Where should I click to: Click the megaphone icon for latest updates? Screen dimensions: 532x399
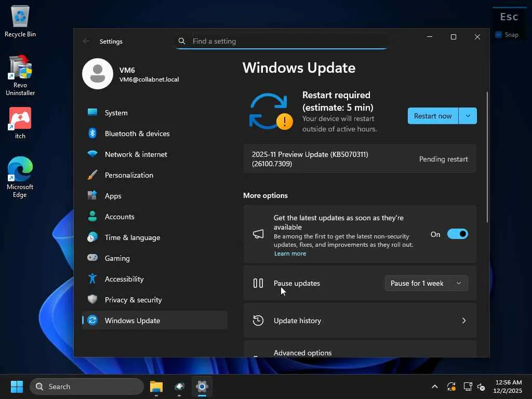click(258, 234)
